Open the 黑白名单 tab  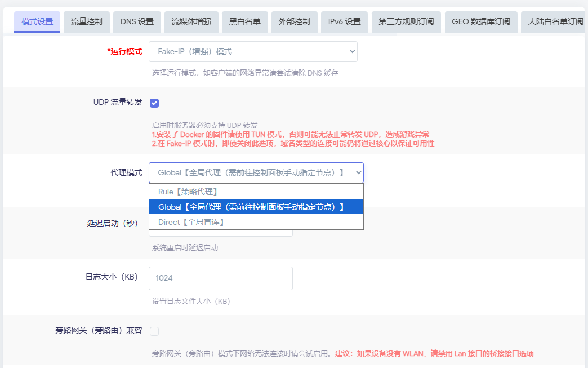click(244, 22)
